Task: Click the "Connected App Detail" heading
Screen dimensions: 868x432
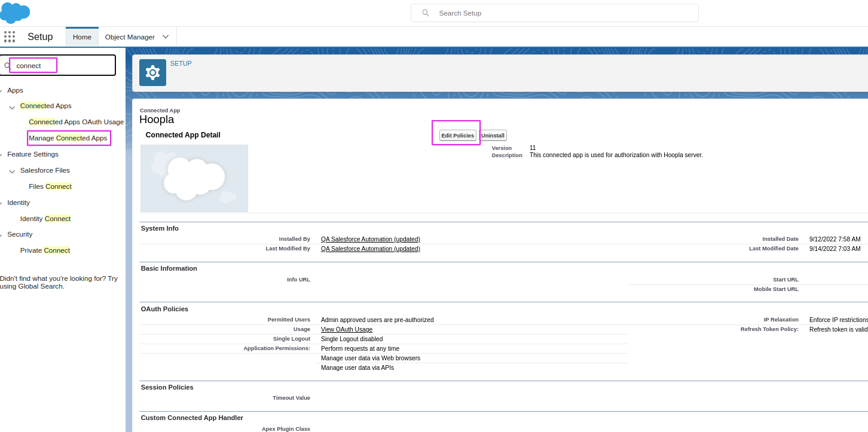Action: click(183, 135)
